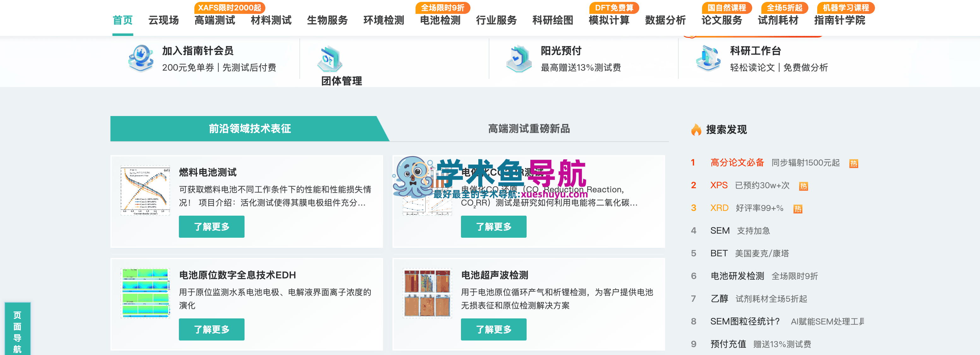Open the 首页 nav item
This screenshot has width=980, height=355.
122,20
